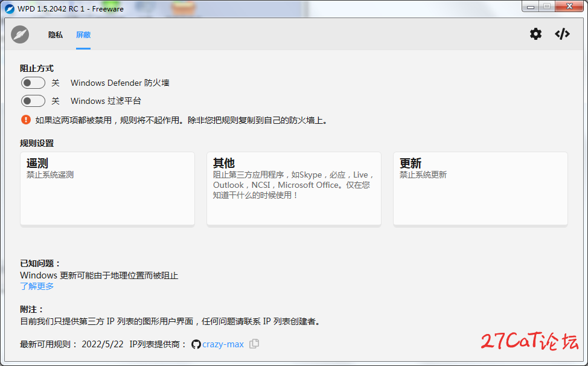Open settings with the gear icon
The width and height of the screenshot is (588, 366).
535,34
